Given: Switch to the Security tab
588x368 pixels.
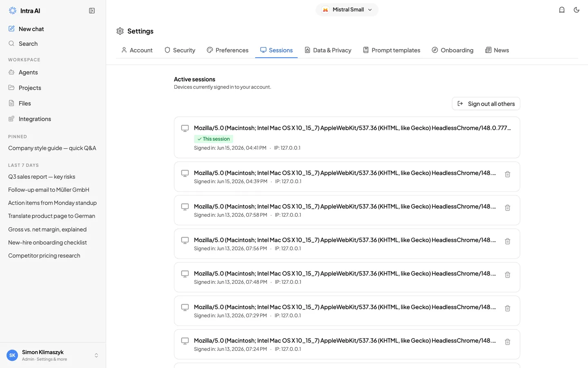Looking at the screenshot, I should [180, 50].
